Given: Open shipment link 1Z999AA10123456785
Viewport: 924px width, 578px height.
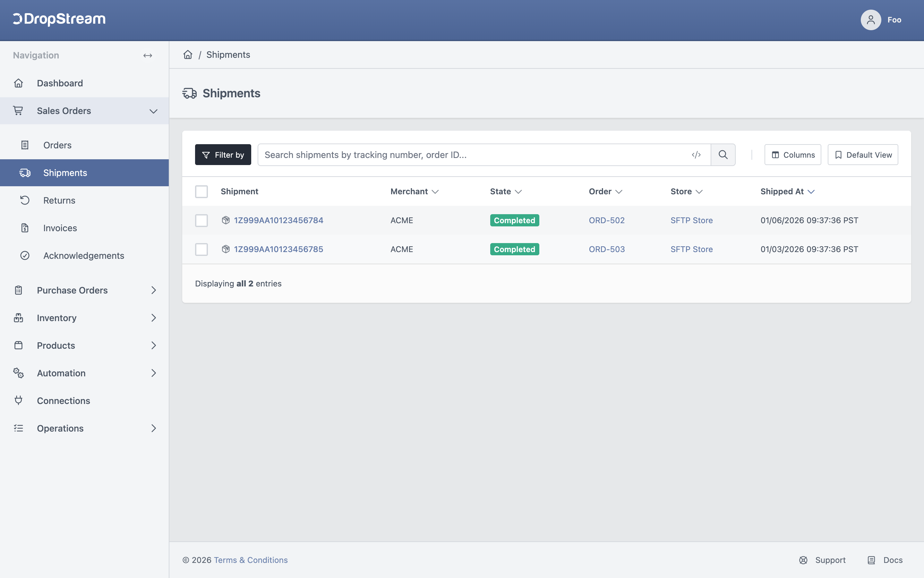Looking at the screenshot, I should (278, 249).
